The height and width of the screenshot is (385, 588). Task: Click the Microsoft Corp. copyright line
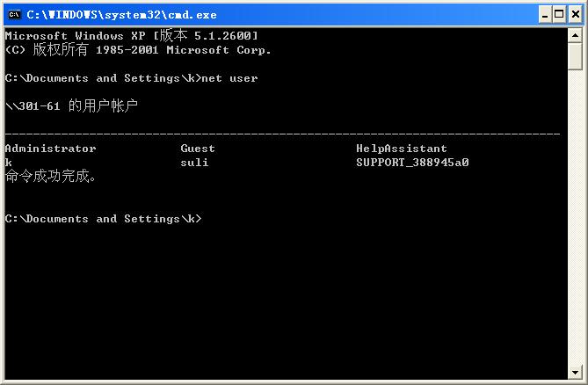tap(138, 50)
